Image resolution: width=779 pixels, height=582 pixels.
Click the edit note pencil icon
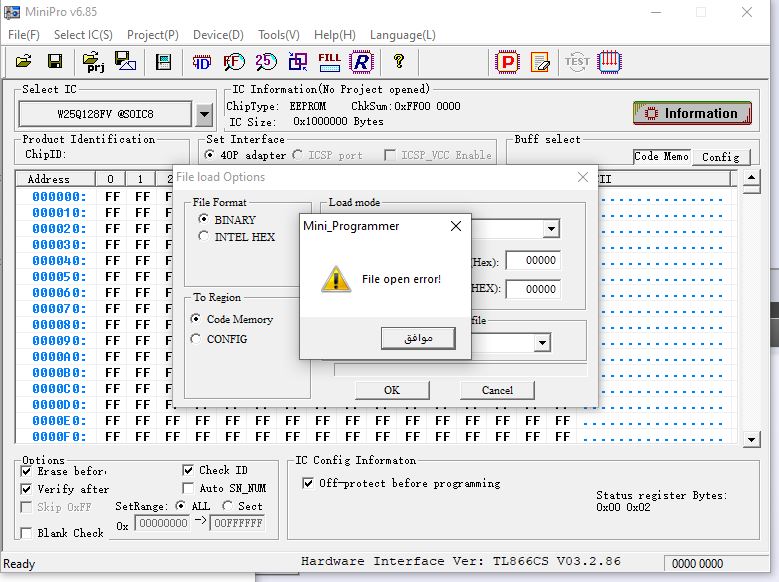(540, 62)
